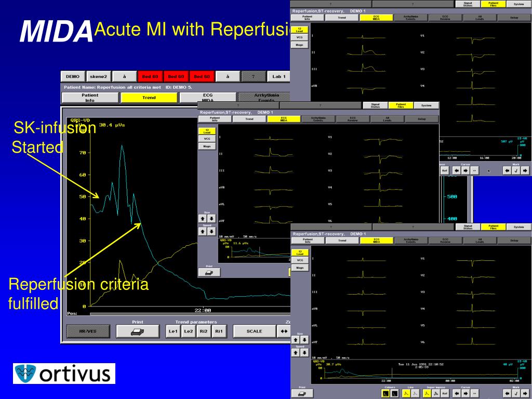Increase Speed in the bottom-right ECG window

(296, 353)
